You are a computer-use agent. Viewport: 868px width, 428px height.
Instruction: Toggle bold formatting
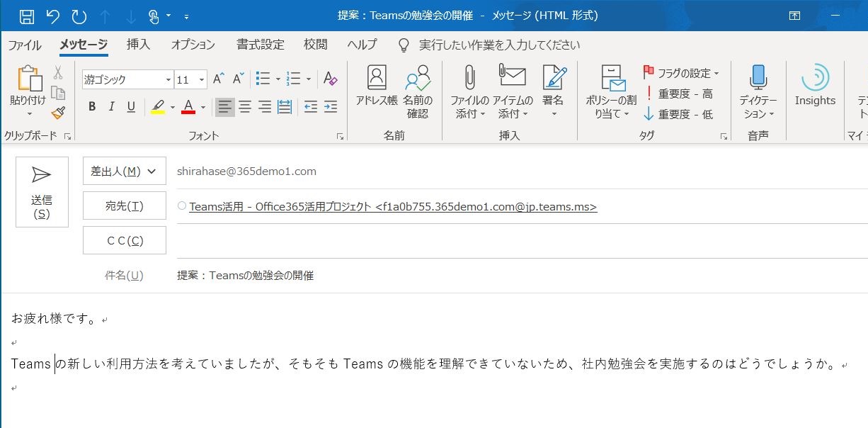click(92, 107)
